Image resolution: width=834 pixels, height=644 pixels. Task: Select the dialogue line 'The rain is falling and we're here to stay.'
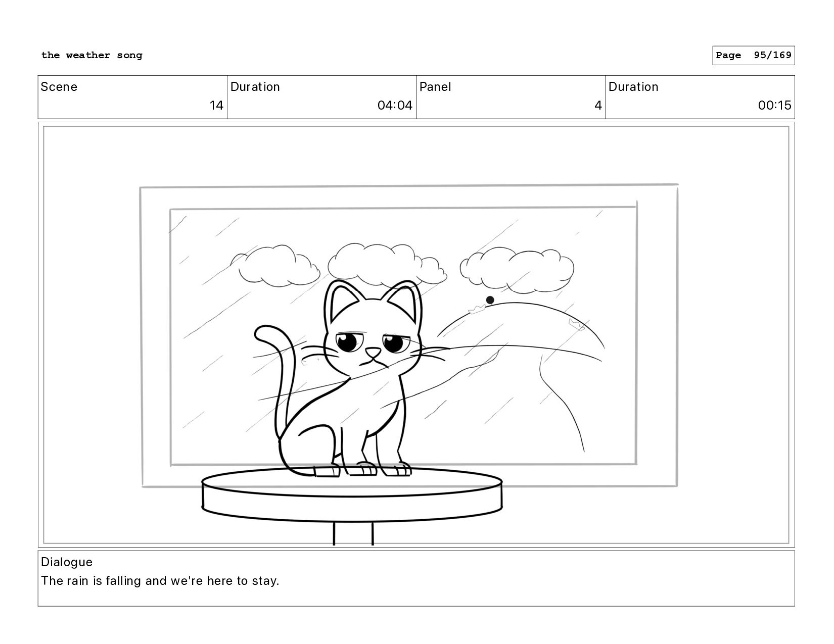click(160, 581)
